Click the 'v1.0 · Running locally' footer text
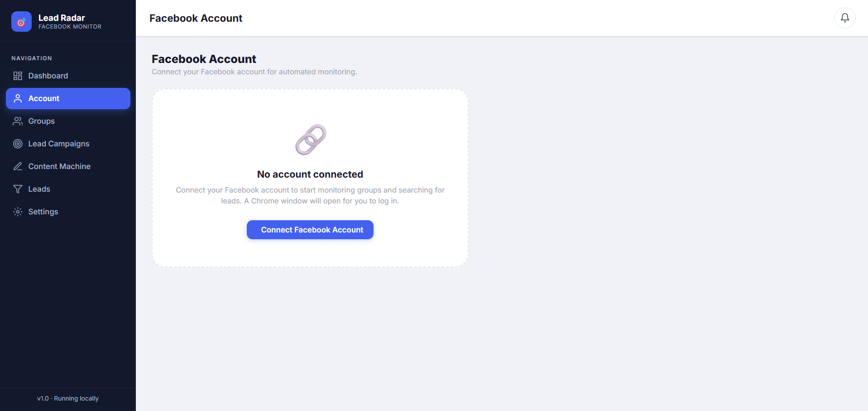Screen dimensions: 868x411 coord(68,398)
